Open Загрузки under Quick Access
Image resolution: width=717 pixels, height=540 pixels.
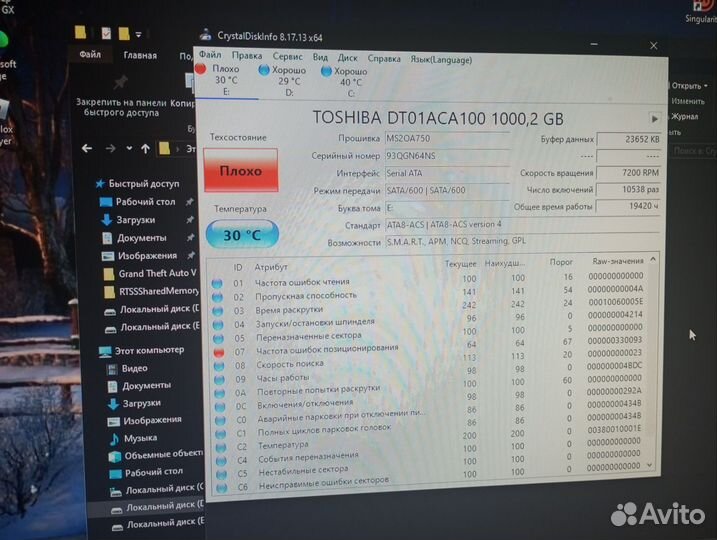[x=128, y=220]
